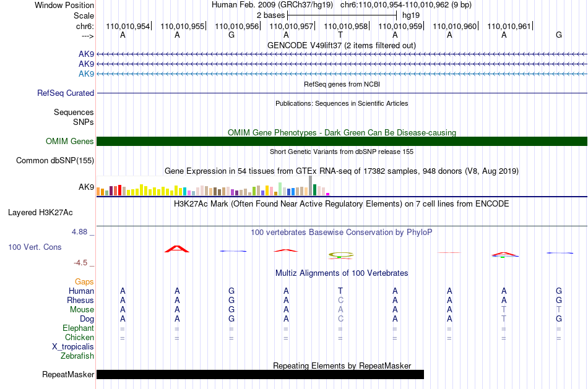588x389 pixels.
Task: Click the -4.5 PhyloP lower scale value
Action: (x=80, y=263)
